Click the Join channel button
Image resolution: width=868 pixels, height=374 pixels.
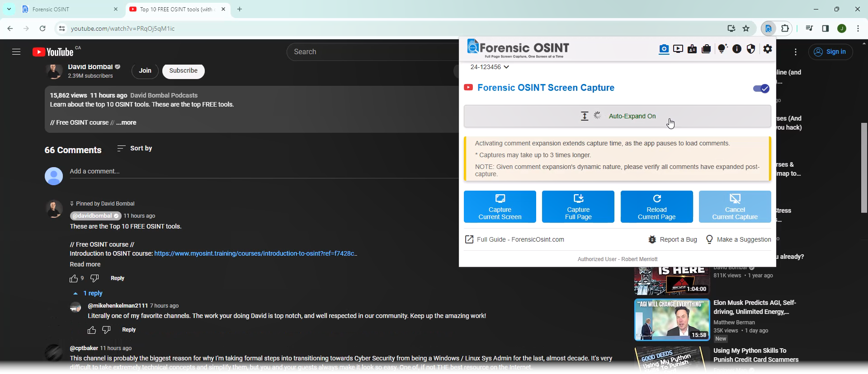coord(145,70)
